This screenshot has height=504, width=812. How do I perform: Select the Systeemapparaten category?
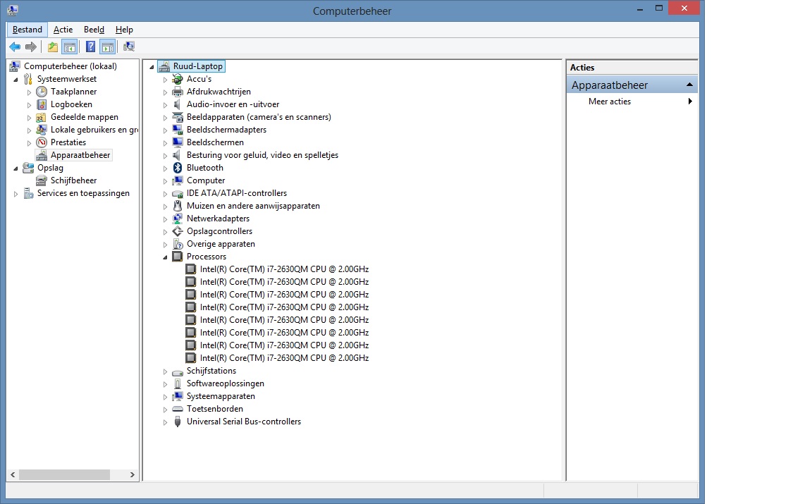tap(221, 396)
